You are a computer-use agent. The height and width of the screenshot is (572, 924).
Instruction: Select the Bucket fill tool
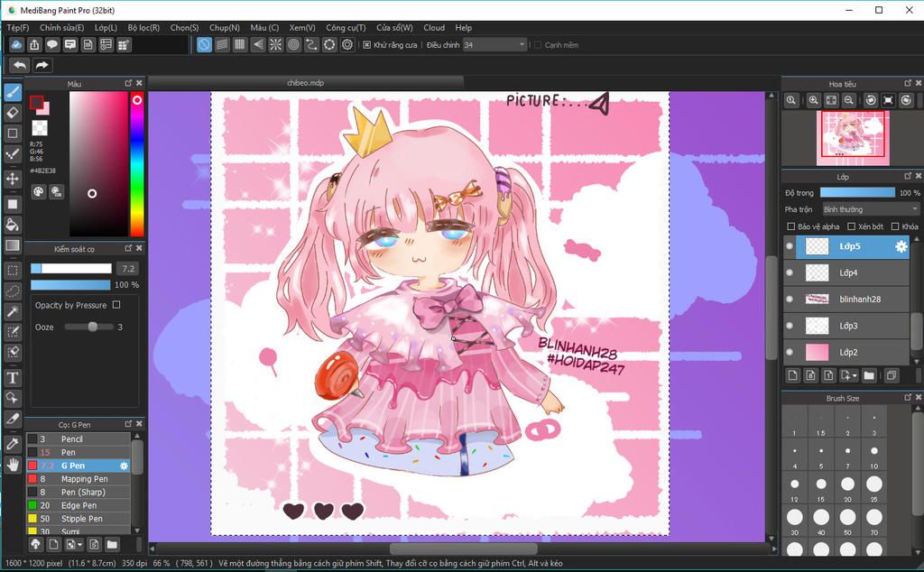pyautogui.click(x=13, y=225)
